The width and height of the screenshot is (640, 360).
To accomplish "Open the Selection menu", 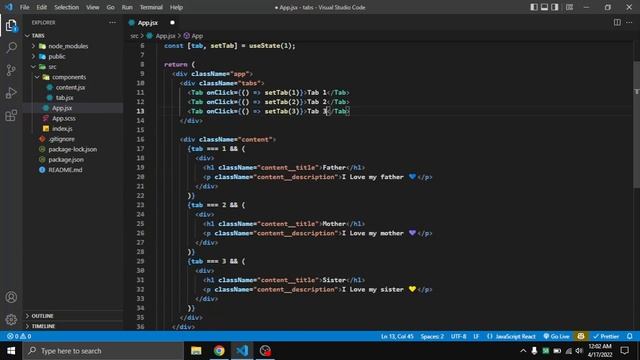I will 67,7.
